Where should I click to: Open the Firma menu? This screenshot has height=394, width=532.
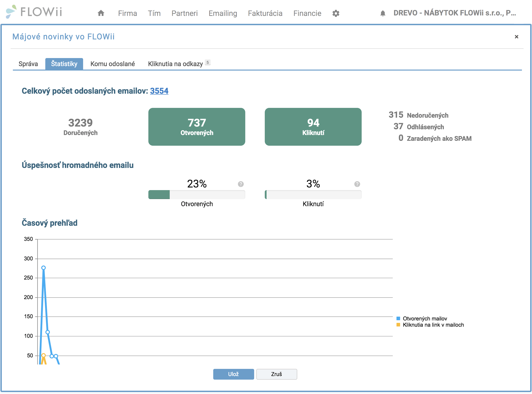pos(127,13)
